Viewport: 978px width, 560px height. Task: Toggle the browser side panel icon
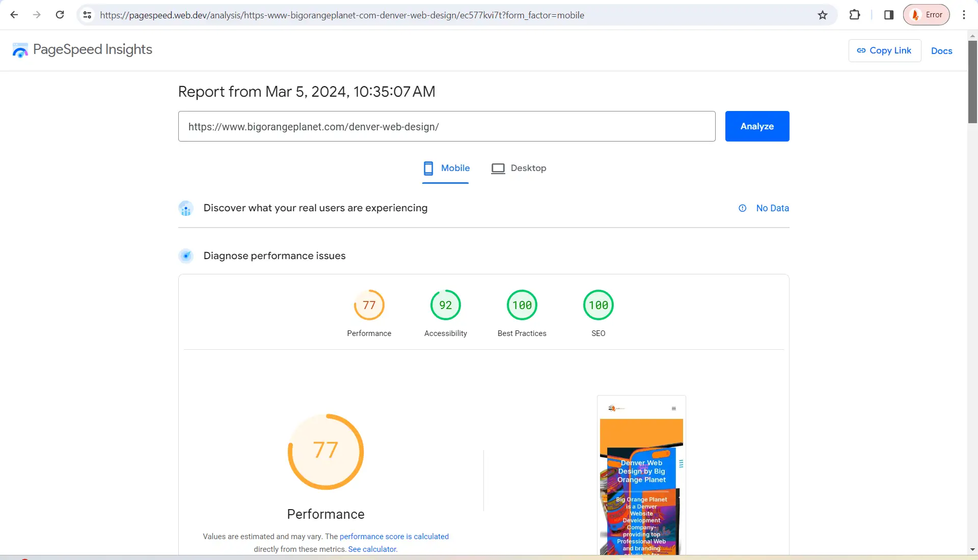point(889,15)
